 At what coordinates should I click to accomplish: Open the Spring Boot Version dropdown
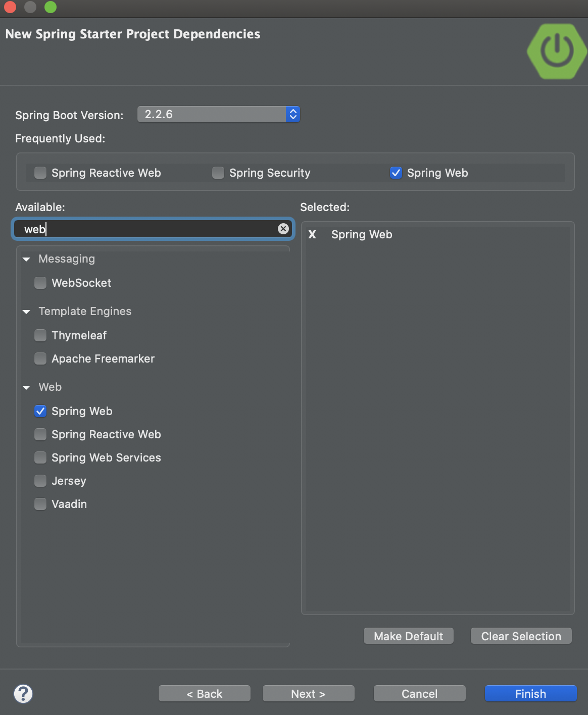(219, 114)
